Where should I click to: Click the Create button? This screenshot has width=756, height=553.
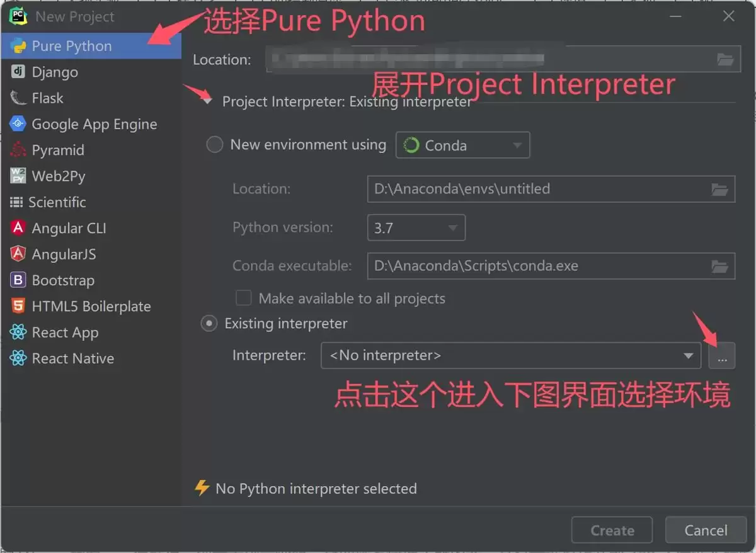pyautogui.click(x=612, y=530)
